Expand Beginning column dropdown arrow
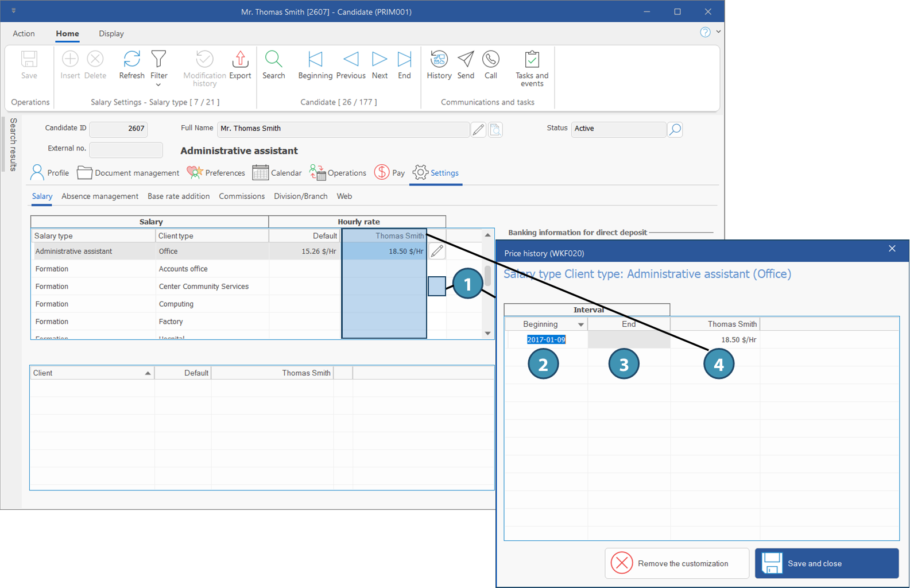 (580, 325)
